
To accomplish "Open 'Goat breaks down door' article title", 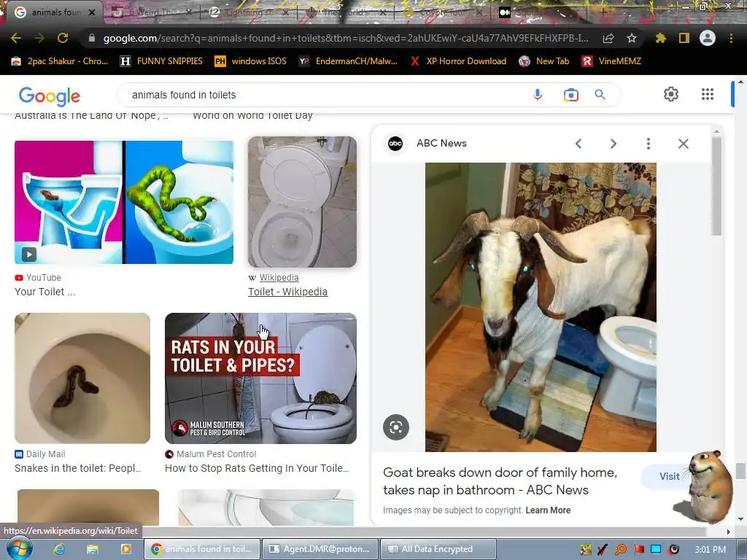I will (500, 481).
